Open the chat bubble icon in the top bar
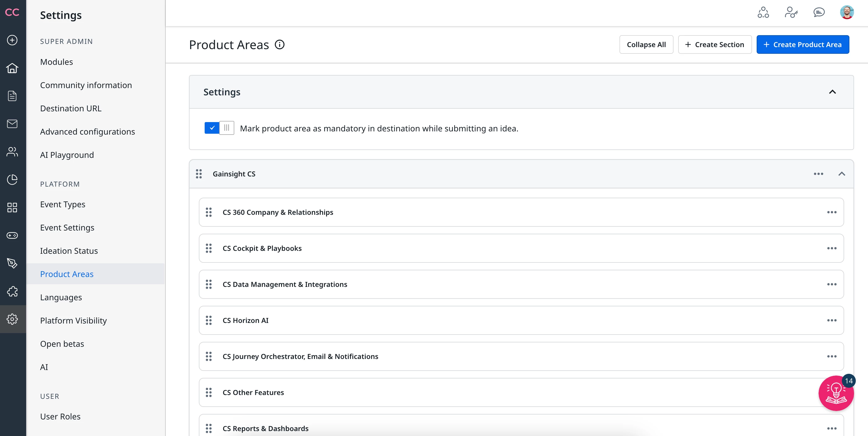This screenshot has width=868, height=436. click(819, 12)
